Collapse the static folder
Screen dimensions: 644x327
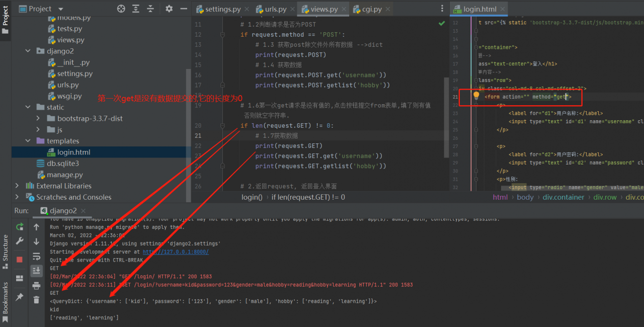point(29,107)
